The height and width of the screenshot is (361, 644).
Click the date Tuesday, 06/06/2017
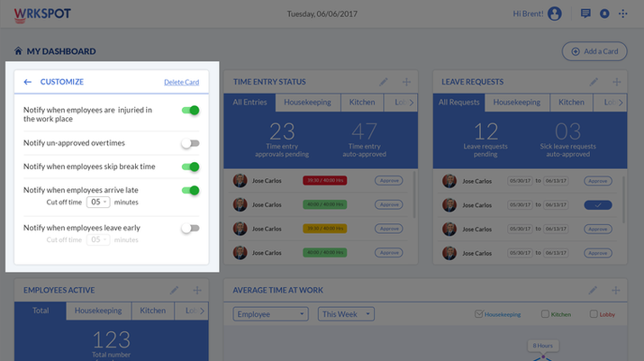[x=322, y=14]
